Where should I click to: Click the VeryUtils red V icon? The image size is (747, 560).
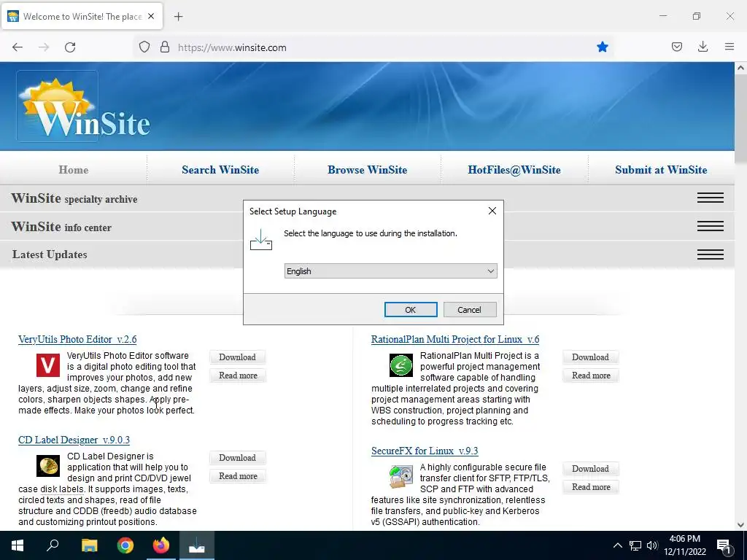[48, 365]
